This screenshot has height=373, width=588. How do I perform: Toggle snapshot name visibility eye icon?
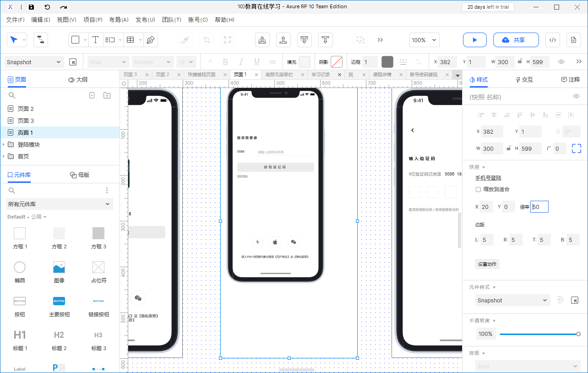pyautogui.click(x=577, y=96)
